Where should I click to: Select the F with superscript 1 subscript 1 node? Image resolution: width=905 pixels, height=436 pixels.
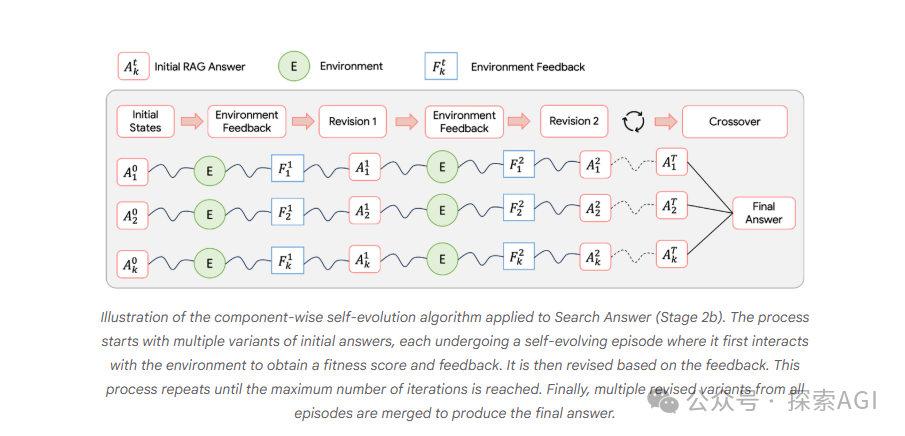(287, 167)
